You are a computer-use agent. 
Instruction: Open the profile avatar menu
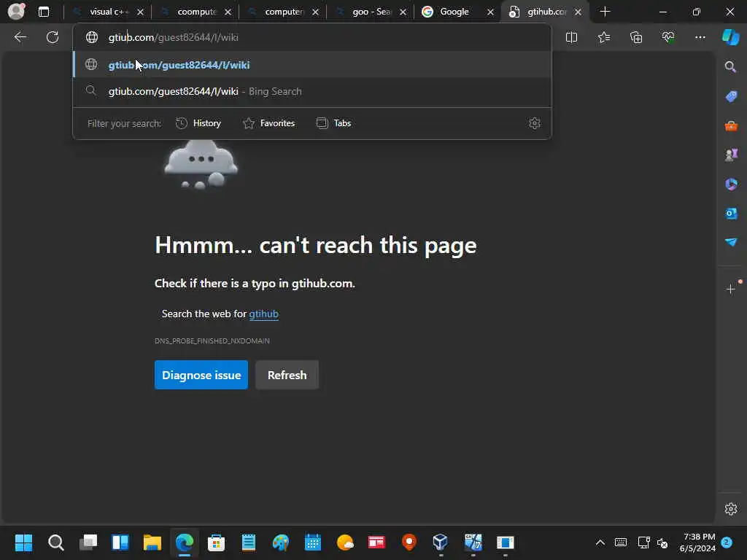pyautogui.click(x=16, y=12)
